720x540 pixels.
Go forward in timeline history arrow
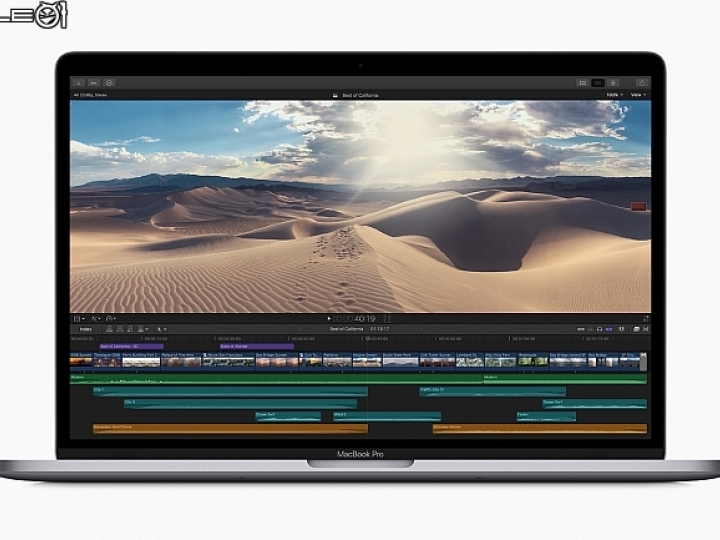click(x=421, y=329)
